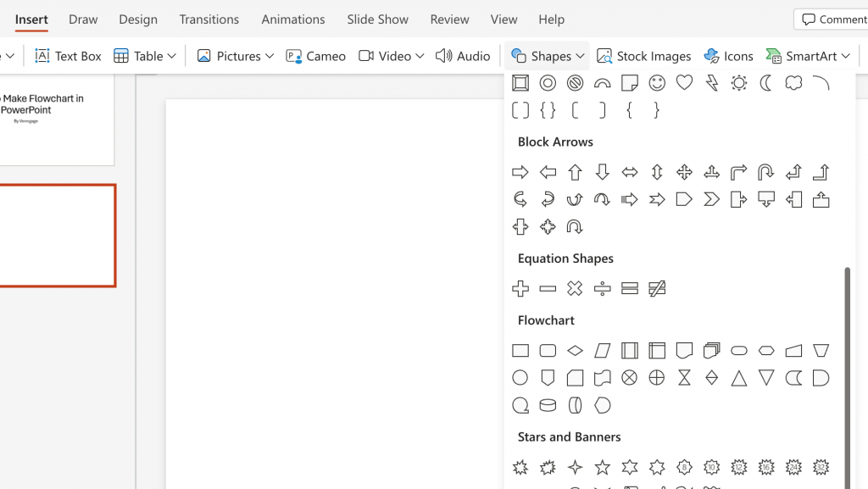
Task: Choose the right block arrow shape
Action: (520, 172)
